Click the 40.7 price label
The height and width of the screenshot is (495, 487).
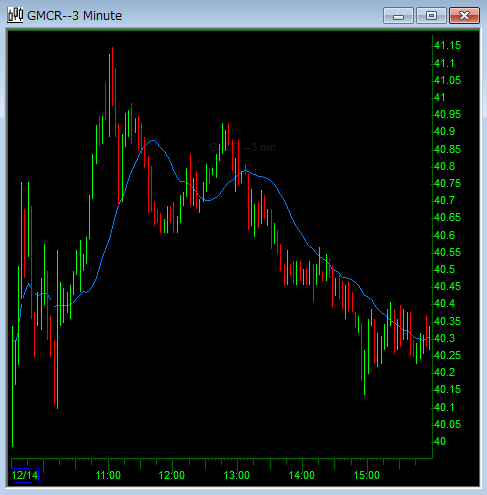click(x=445, y=200)
